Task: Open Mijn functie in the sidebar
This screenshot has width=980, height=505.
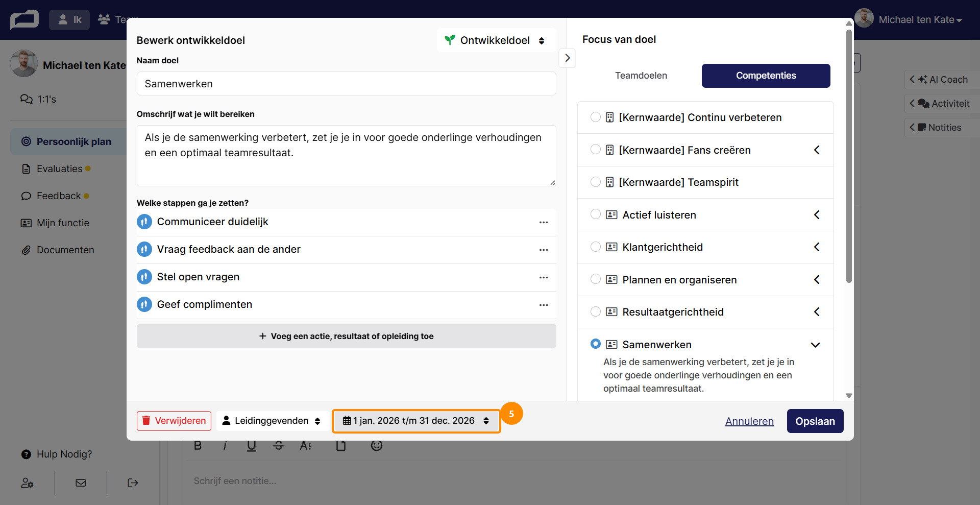Action: coord(63,223)
